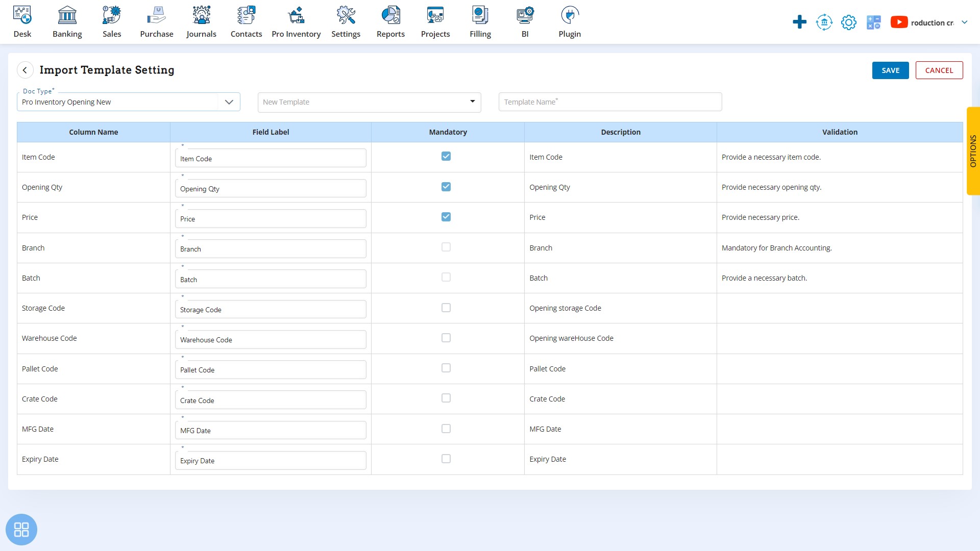Click the back navigation arrow
Screen dimensions: 980x551
click(25, 70)
